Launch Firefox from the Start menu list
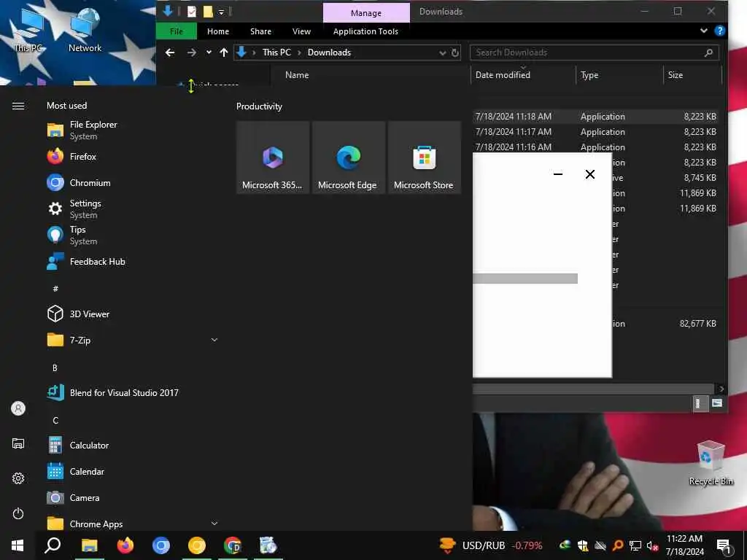The image size is (747, 560). pyautogui.click(x=131, y=156)
